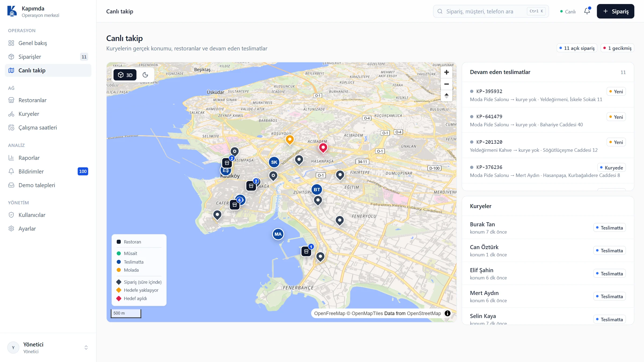The image size is (644, 362).
Task: Open Restoranlar page
Action: (x=48, y=100)
